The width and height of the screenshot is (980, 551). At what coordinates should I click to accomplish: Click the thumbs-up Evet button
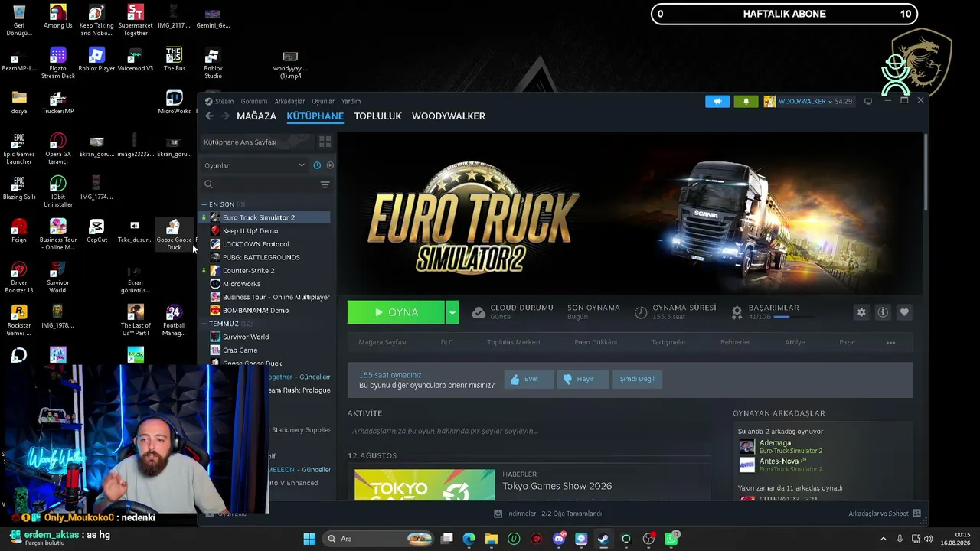(528, 379)
